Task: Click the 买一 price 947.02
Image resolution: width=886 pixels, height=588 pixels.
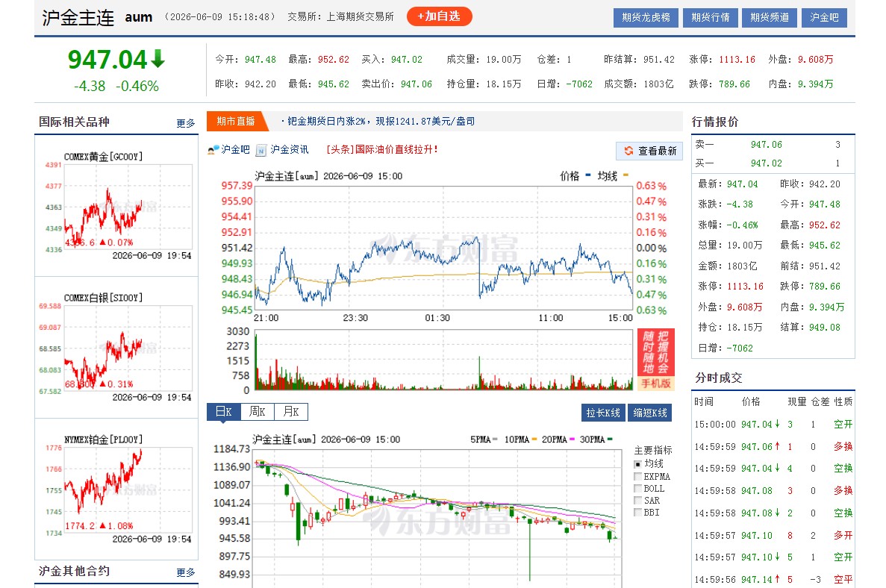Action: tap(767, 163)
